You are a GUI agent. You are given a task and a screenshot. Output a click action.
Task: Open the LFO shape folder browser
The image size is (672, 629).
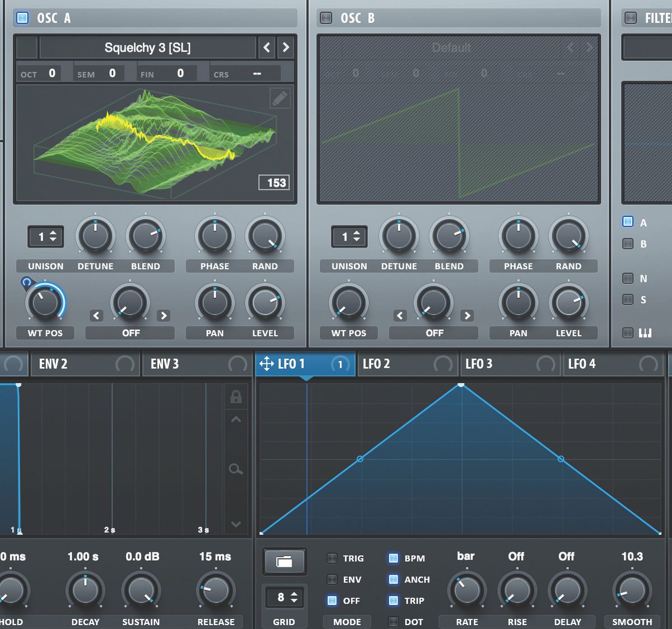284,561
